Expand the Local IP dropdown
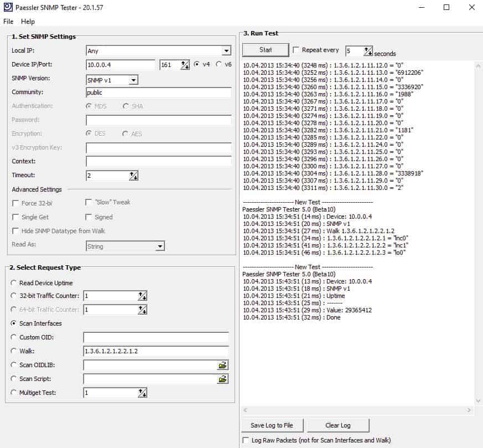 (226, 51)
